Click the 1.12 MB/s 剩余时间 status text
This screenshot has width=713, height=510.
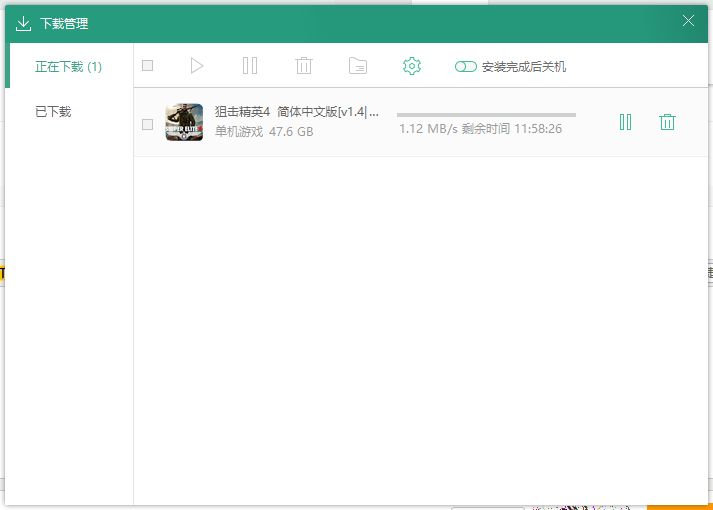tap(481, 129)
